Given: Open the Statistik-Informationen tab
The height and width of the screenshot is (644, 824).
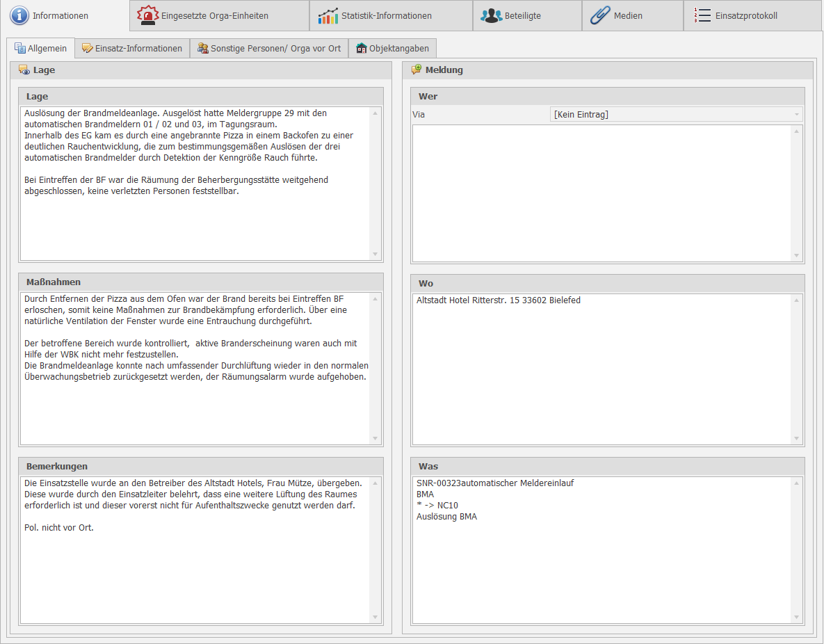Looking at the screenshot, I should click(x=386, y=15).
